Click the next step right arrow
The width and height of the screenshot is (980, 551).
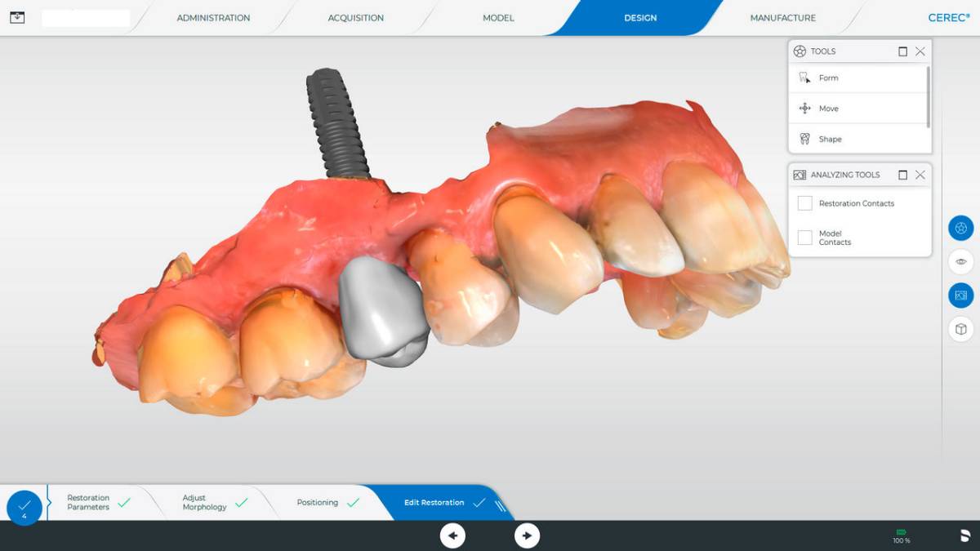coord(527,535)
